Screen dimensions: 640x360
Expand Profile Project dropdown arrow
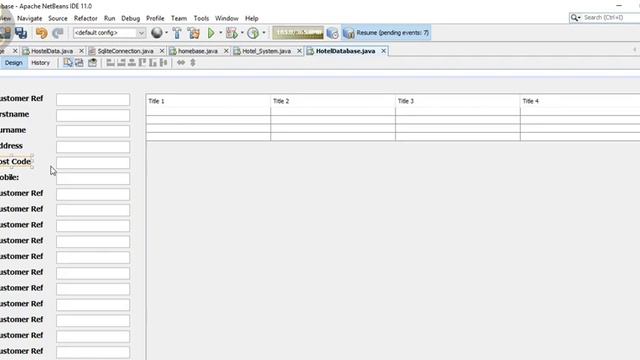click(264, 33)
